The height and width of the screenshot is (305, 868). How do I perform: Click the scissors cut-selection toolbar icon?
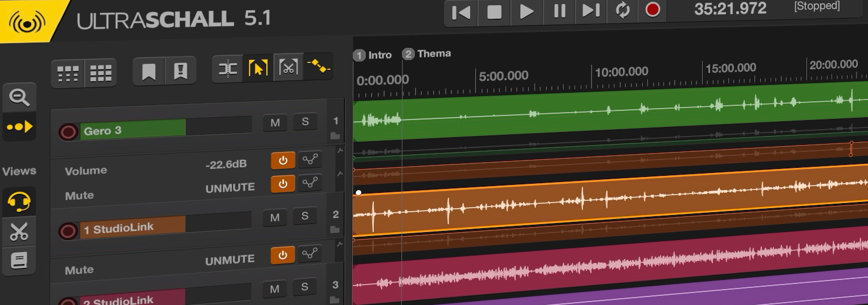coord(288,68)
